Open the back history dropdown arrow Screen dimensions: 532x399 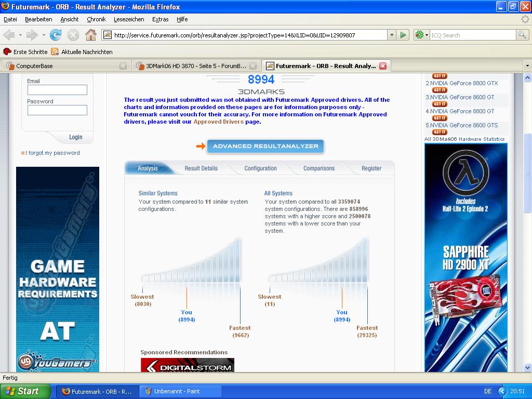pyautogui.click(x=20, y=35)
